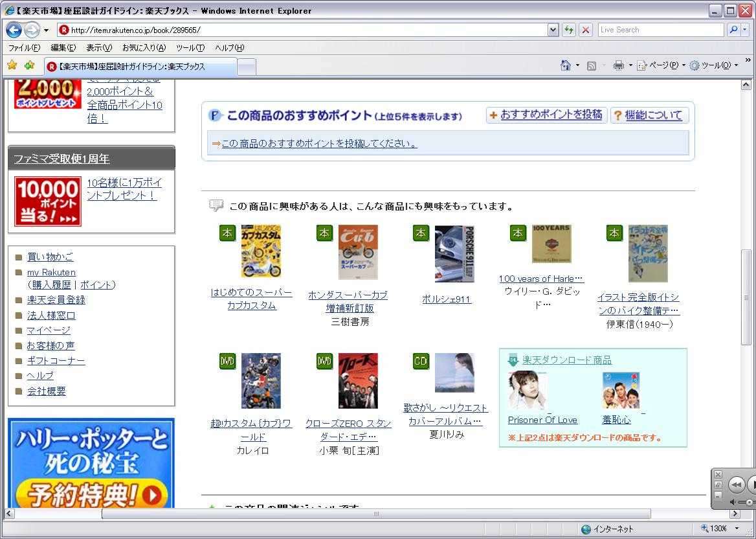Click この商品のおすすめポイントを投稿してください link

[319, 143]
